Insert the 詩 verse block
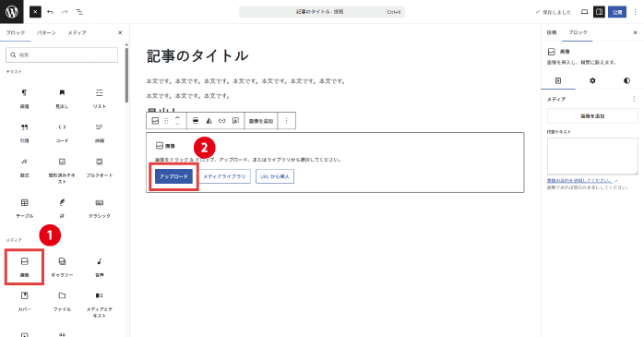The image size is (644, 337). pyautogui.click(x=62, y=208)
